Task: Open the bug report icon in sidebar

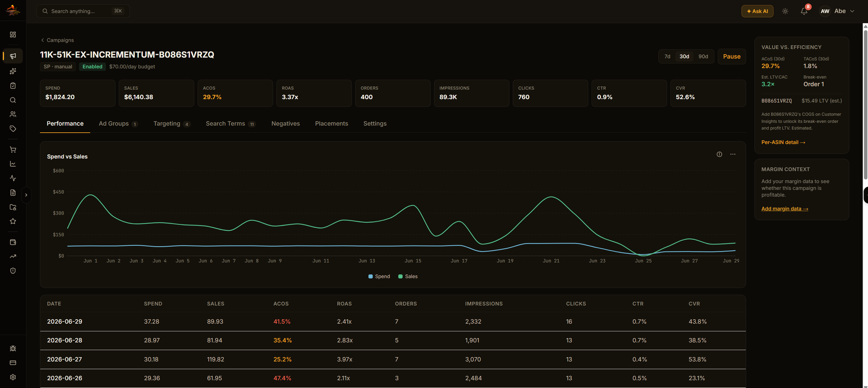Action: pos(13,348)
